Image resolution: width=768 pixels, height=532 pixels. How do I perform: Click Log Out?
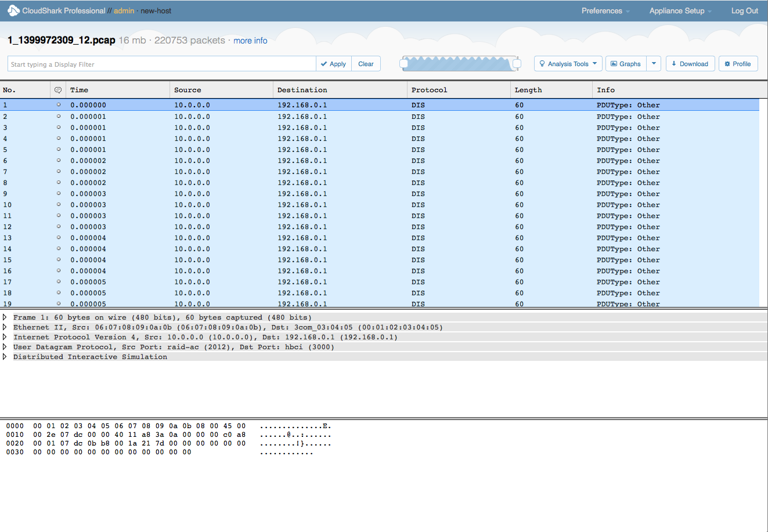[745, 10]
